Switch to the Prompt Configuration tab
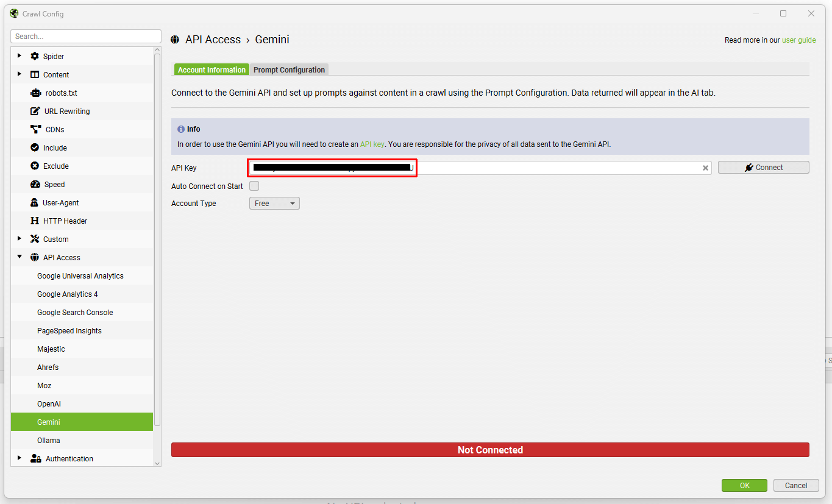This screenshot has height=504, width=832. (x=289, y=70)
